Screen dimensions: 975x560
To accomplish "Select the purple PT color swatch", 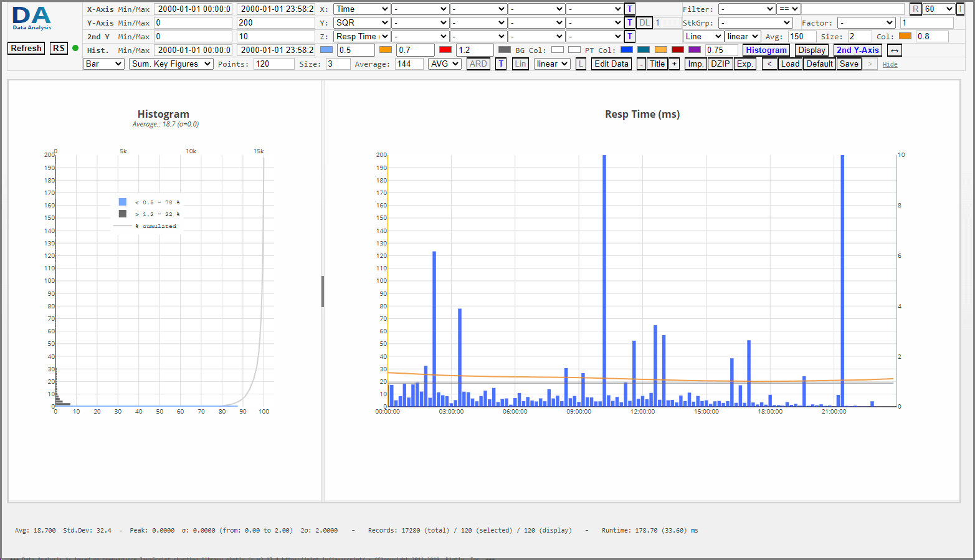I will point(693,50).
